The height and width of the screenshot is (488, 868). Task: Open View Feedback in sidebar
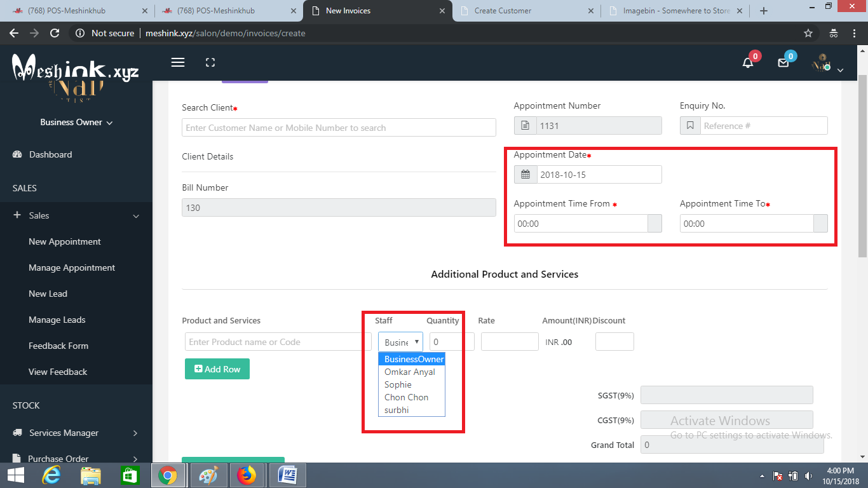coord(58,372)
